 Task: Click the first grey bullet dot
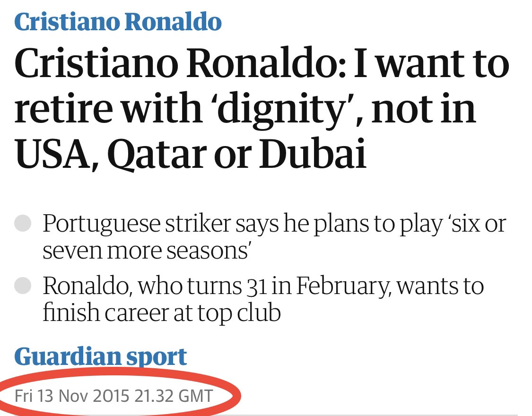point(23,224)
